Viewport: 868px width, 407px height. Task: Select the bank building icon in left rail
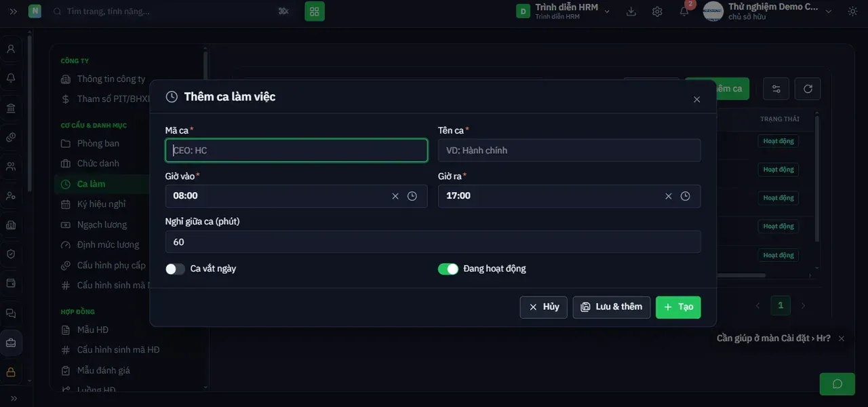[11, 109]
